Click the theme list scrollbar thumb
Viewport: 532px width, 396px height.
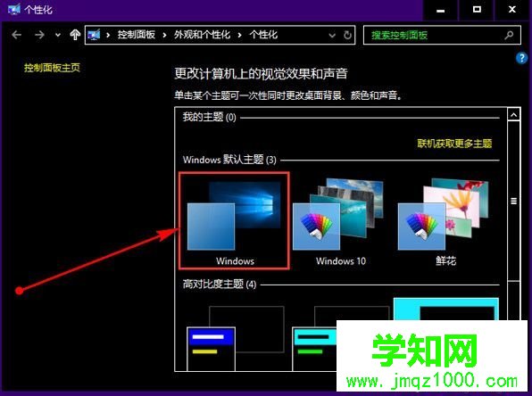click(x=513, y=201)
